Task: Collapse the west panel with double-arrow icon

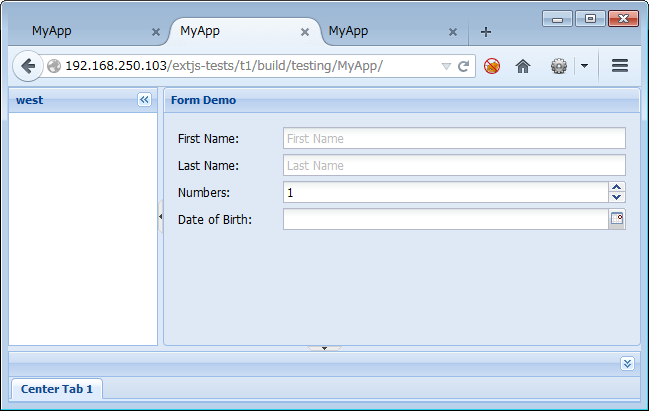Action: (144, 100)
